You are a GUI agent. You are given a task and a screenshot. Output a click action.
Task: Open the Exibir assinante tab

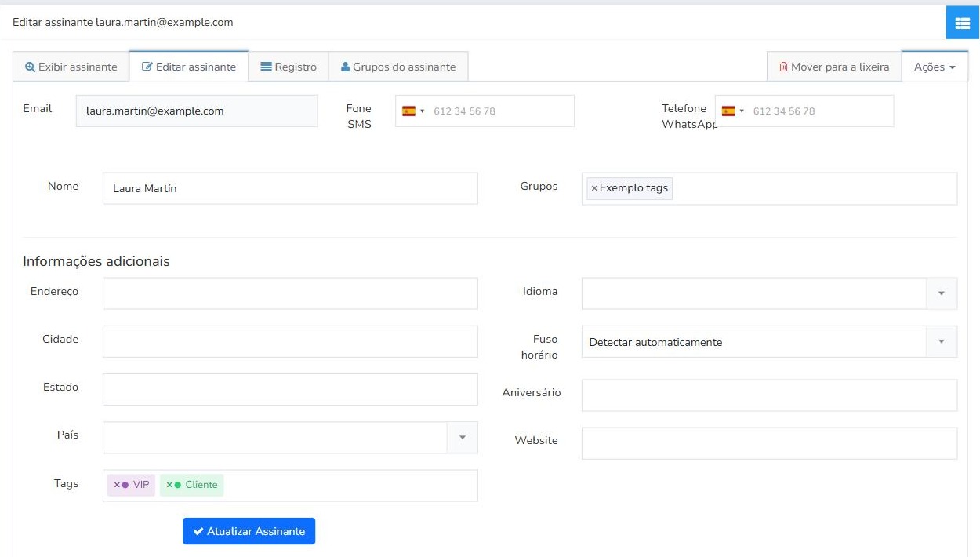(71, 67)
